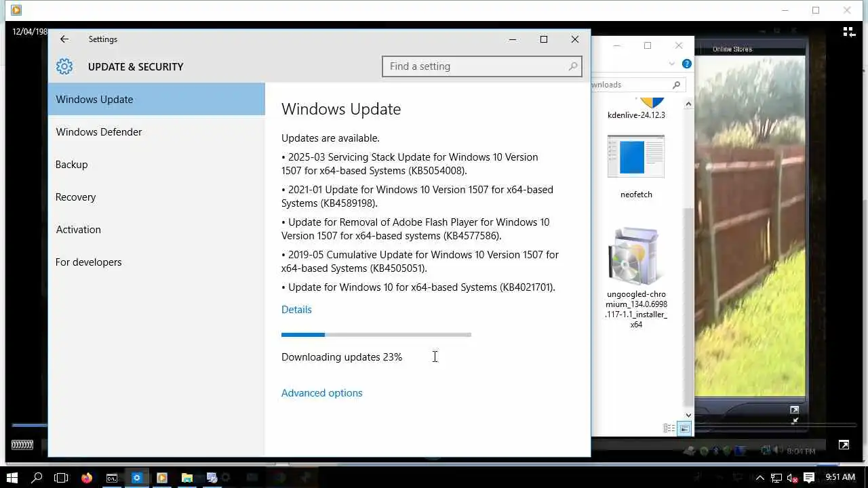The width and height of the screenshot is (868, 488).
Task: Click the KB4589198 update entry text
Action: click(x=417, y=196)
